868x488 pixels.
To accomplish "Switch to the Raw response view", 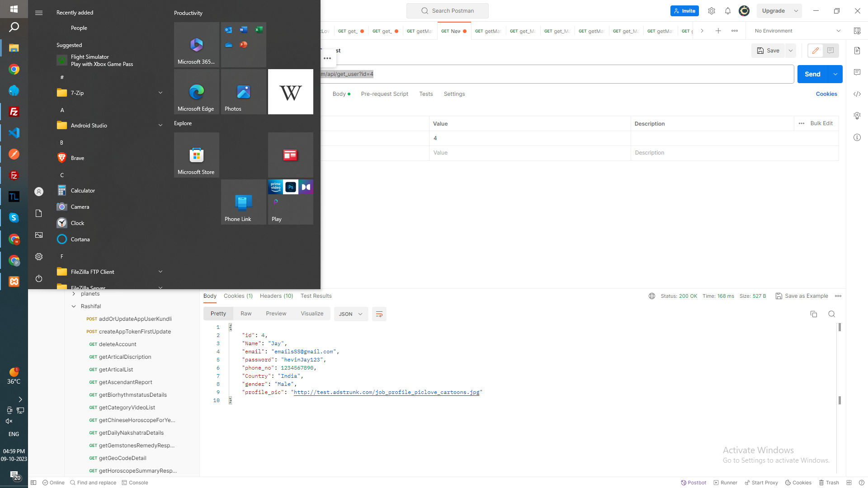I will pos(246,314).
